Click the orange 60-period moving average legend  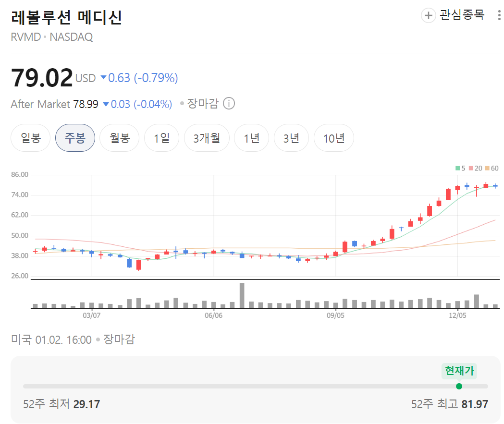pos(492,169)
